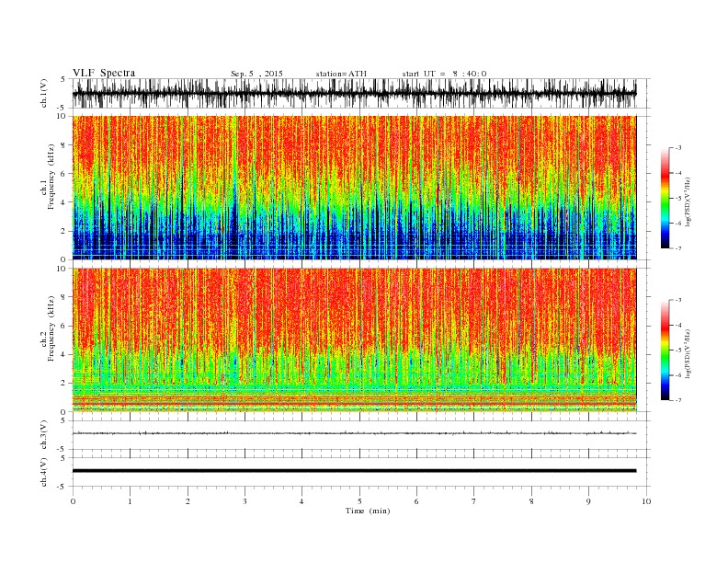
Task: Click the date 'Sep. 5, 2015' label
Action: click(x=256, y=74)
